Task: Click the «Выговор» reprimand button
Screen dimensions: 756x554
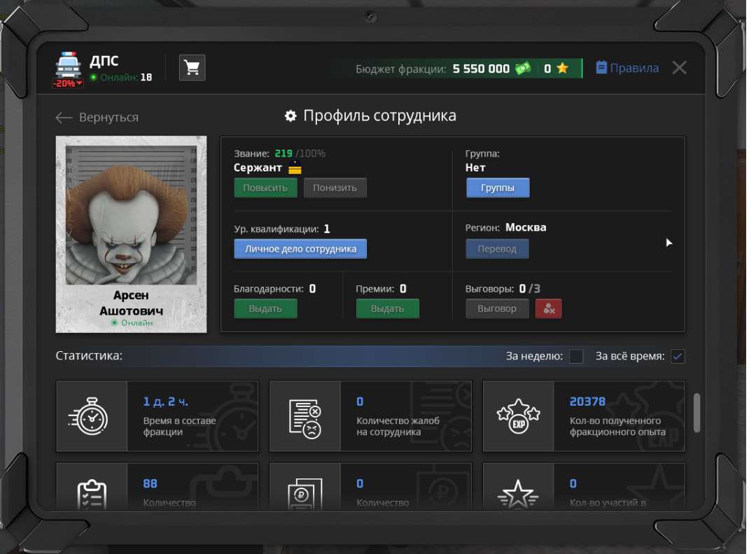Action: pyautogui.click(x=497, y=308)
